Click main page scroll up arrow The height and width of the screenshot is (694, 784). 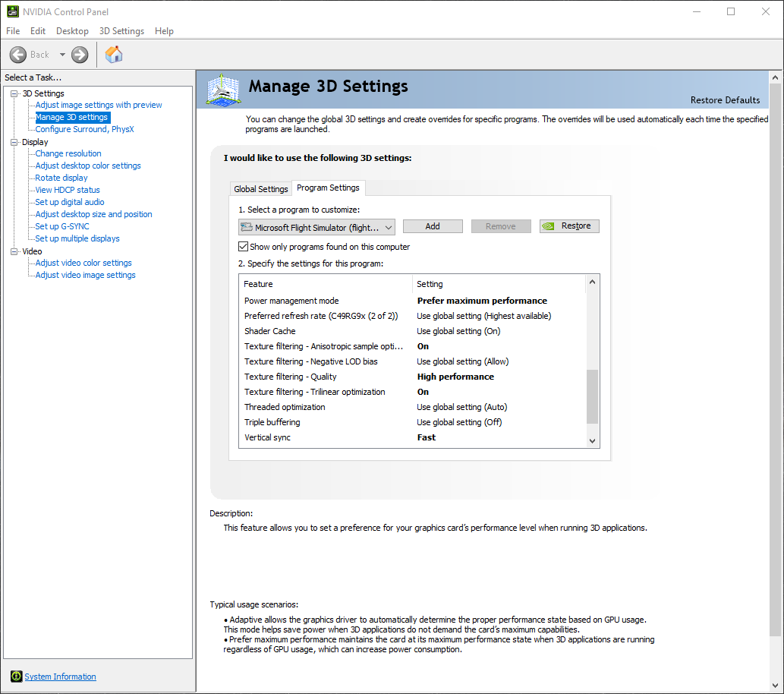[776, 77]
